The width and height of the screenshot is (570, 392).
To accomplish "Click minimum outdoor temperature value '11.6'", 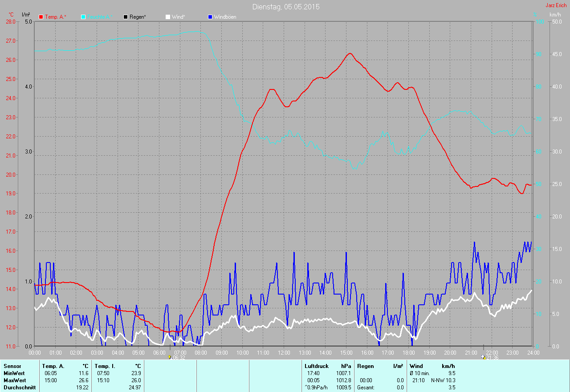I will pyautogui.click(x=84, y=373).
